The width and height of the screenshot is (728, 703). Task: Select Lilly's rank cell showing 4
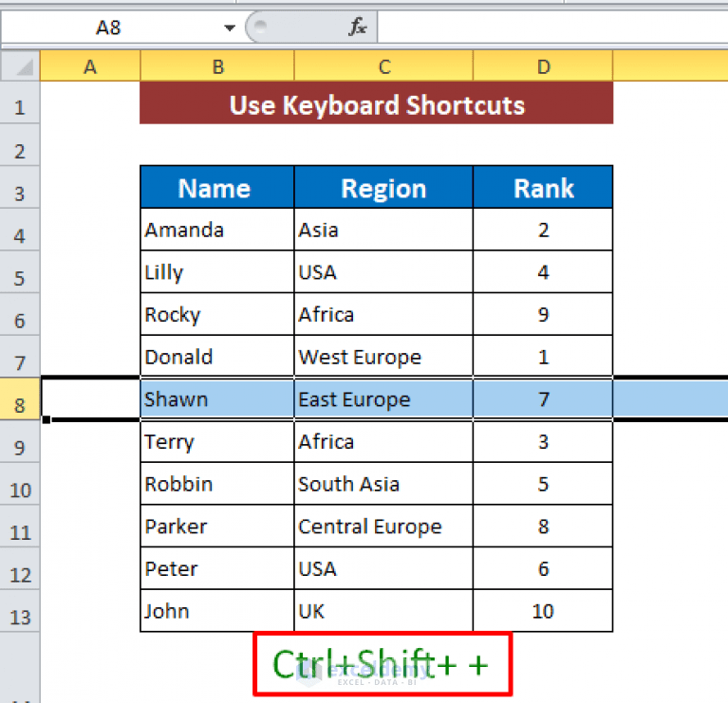tap(543, 272)
